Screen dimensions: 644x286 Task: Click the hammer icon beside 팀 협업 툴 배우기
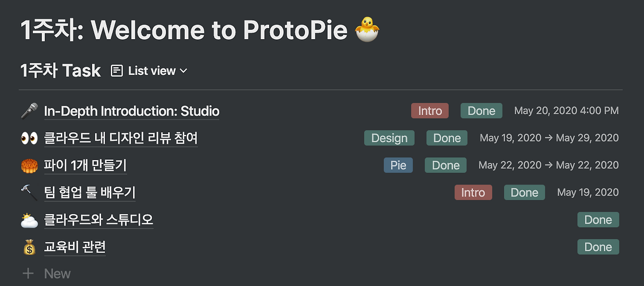29,193
